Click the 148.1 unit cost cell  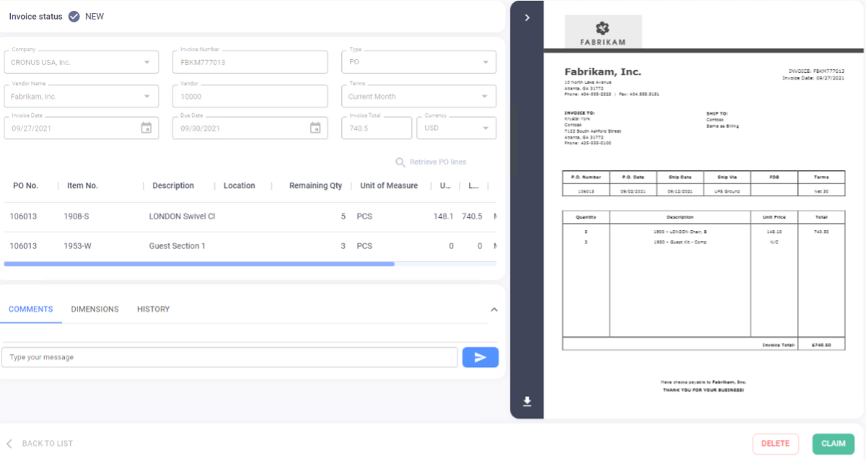coord(443,216)
